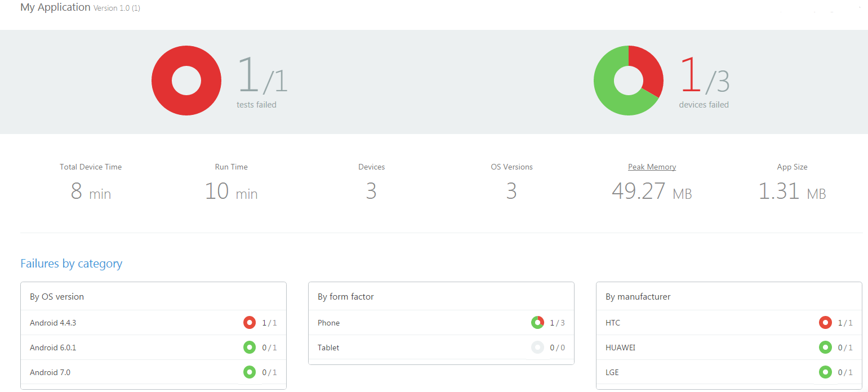Click the Run Time label
Viewport: 868px width, 392px height.
(x=232, y=167)
